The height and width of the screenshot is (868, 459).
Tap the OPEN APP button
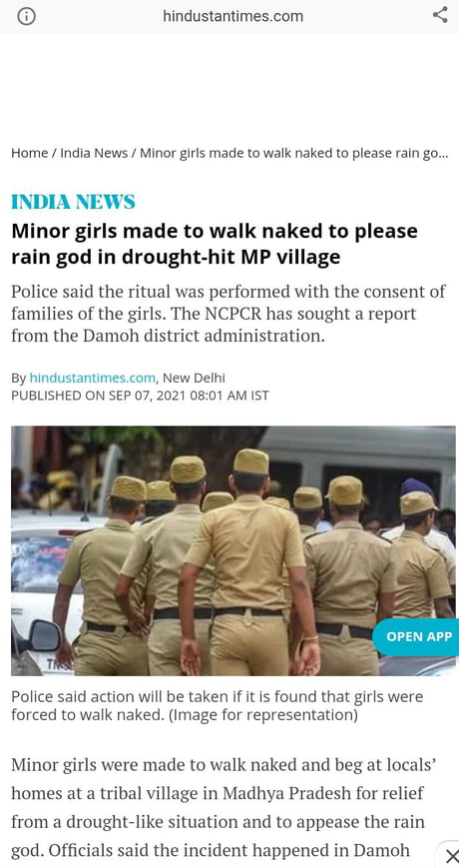point(418,636)
